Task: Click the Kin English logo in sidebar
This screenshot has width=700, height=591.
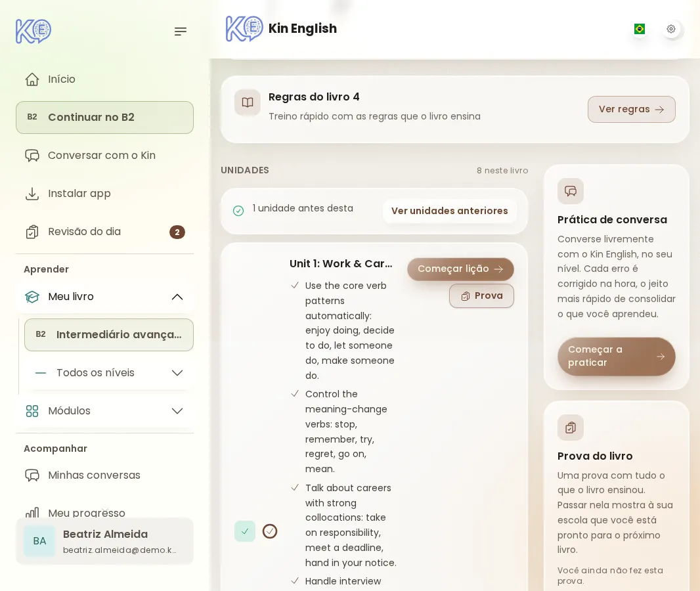Action: coord(33,31)
